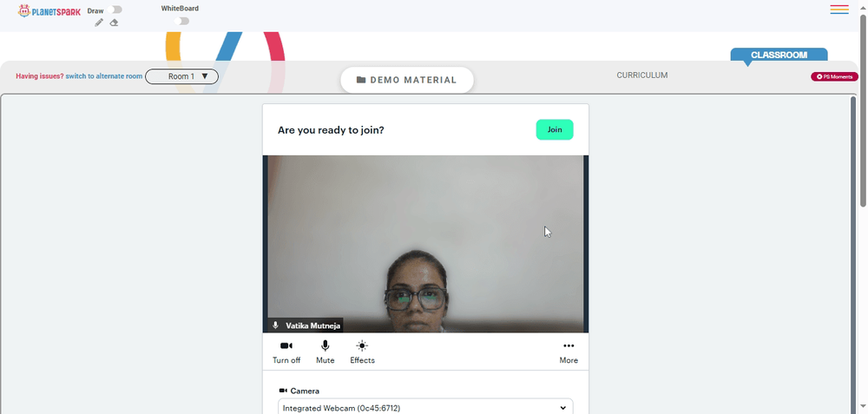Click "Are you ready to join?" heading
The height and width of the screenshot is (414, 868).
[331, 130]
